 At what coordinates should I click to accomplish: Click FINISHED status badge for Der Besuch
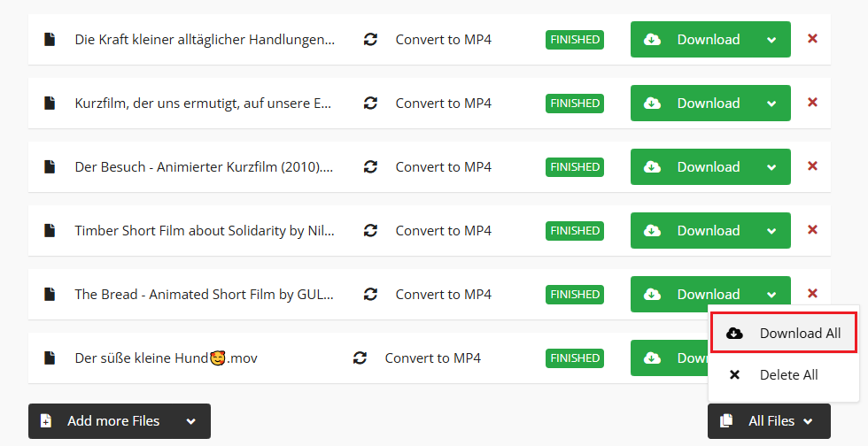575,167
